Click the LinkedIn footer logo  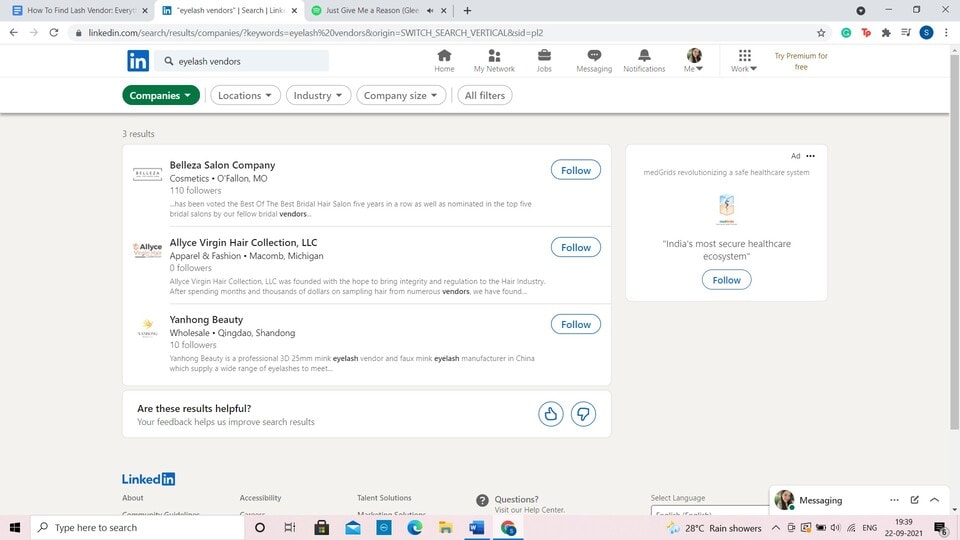pos(148,479)
